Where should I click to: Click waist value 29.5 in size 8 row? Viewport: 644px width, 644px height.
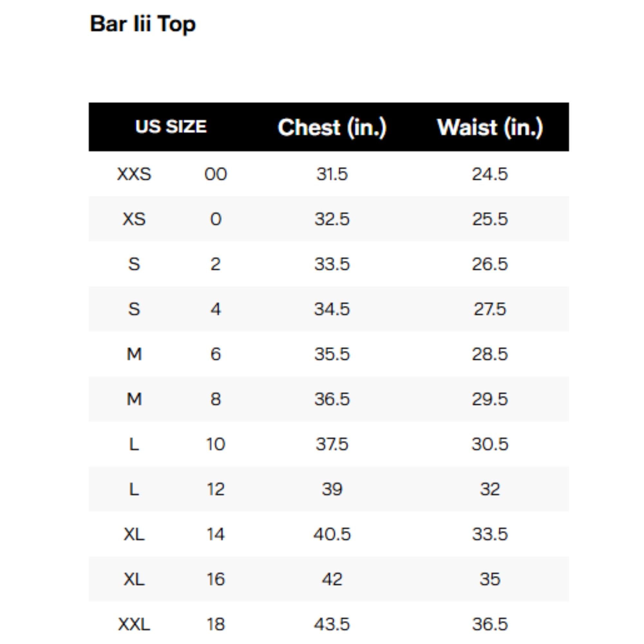(490, 399)
